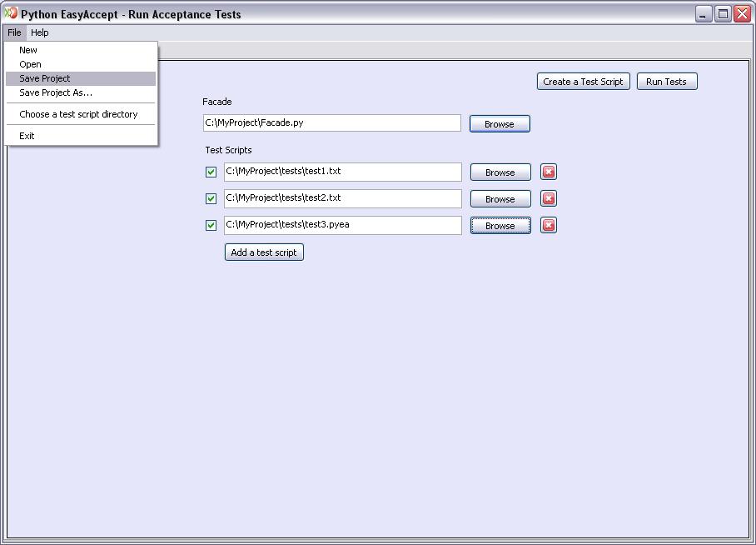The width and height of the screenshot is (756, 545).
Task: Disable the test3.pyea script checkbox
Action: pyautogui.click(x=211, y=226)
